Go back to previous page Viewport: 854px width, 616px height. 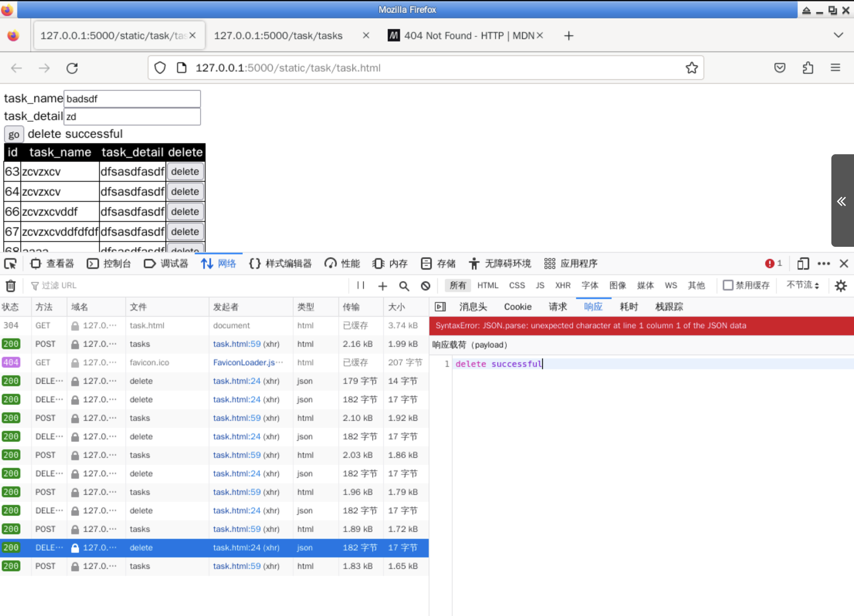point(16,68)
